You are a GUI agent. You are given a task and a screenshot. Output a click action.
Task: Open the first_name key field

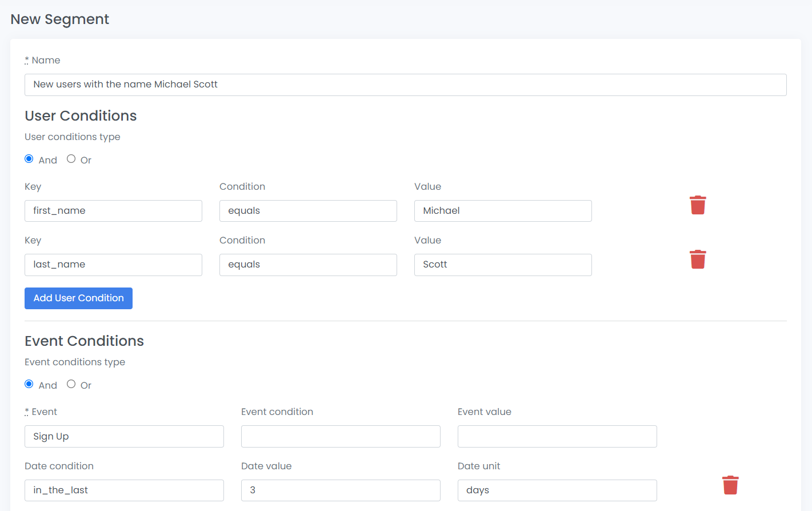(113, 211)
